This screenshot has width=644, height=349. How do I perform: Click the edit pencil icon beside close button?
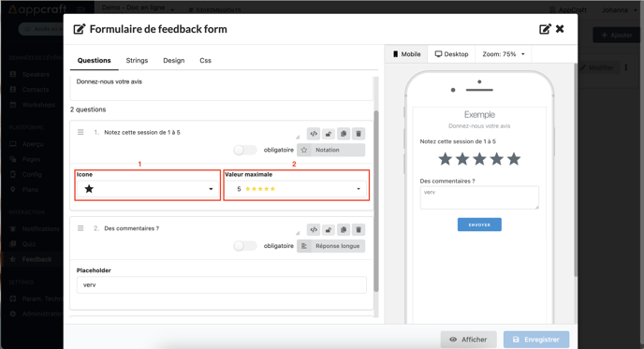(545, 29)
